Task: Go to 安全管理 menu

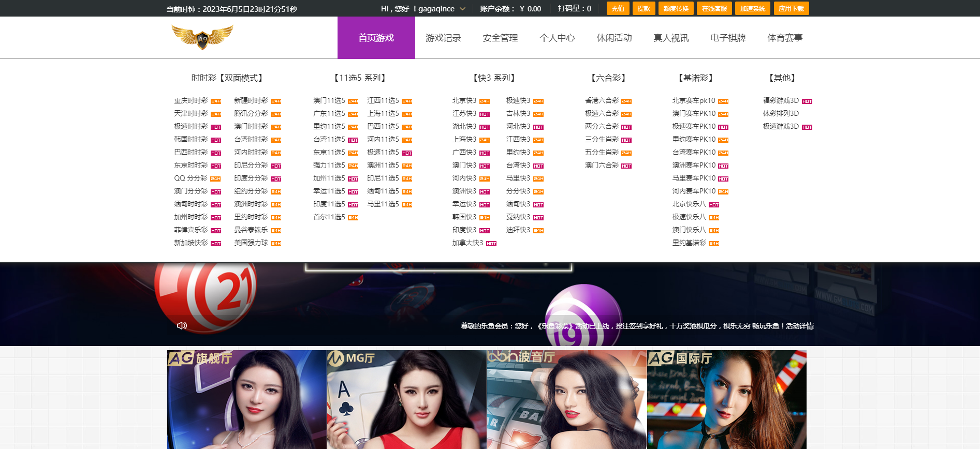Action: [500, 38]
